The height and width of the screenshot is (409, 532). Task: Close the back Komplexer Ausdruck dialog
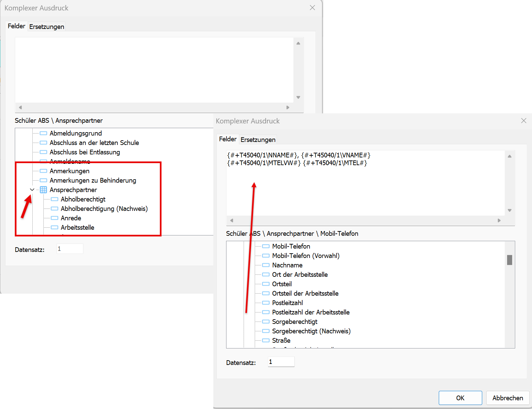click(312, 8)
